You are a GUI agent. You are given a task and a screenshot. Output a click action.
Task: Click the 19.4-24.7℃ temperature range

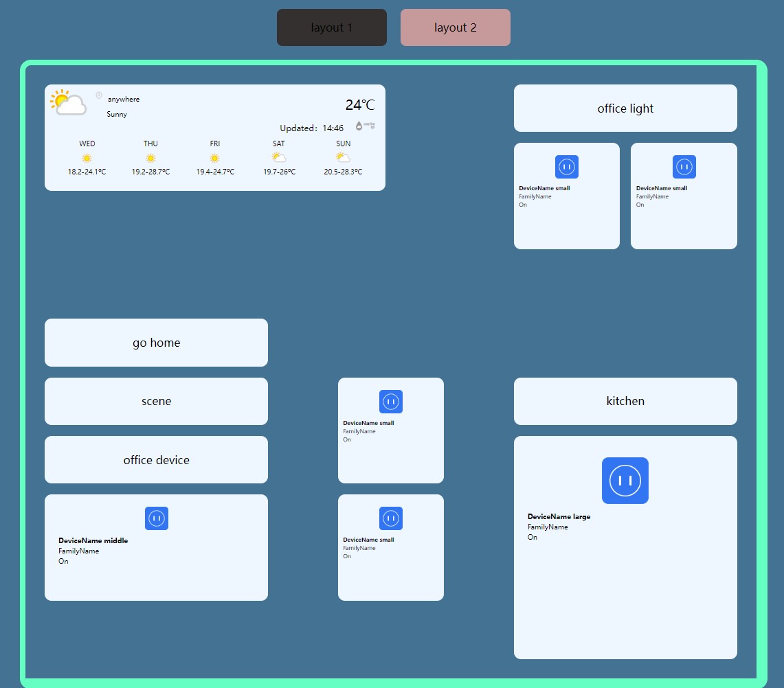click(x=215, y=172)
